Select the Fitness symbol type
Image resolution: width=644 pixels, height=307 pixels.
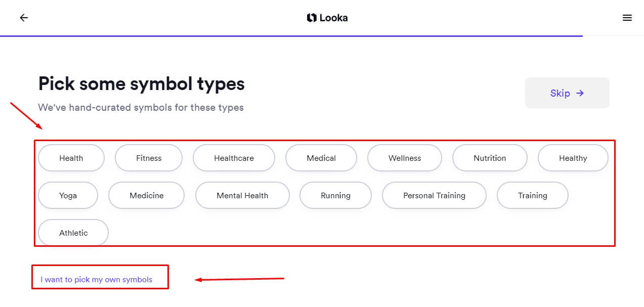[148, 158]
